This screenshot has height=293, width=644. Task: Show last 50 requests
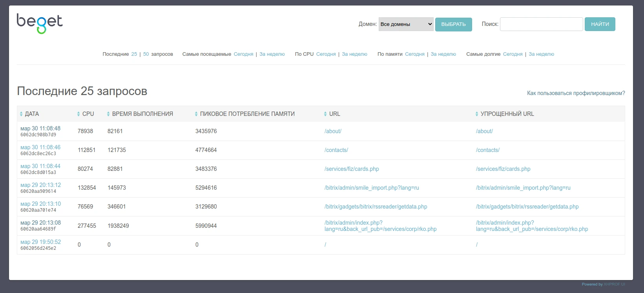(x=146, y=54)
